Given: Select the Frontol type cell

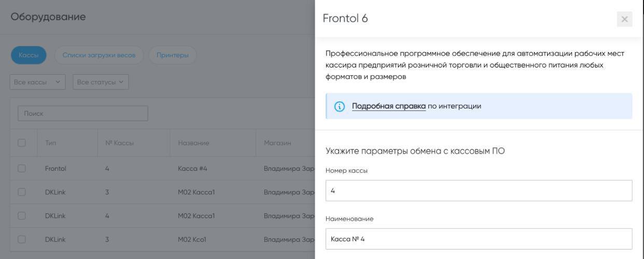Looking at the screenshot, I should pos(55,168).
